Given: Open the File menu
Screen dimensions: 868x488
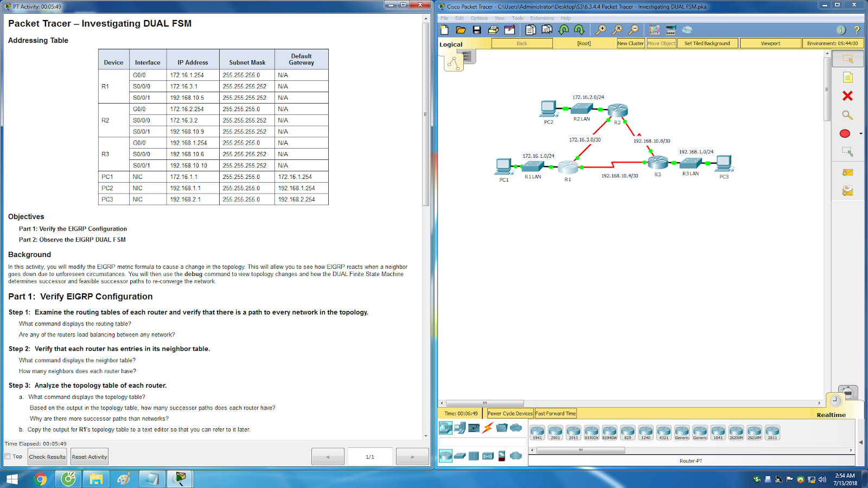Looking at the screenshot, I should (x=445, y=18).
